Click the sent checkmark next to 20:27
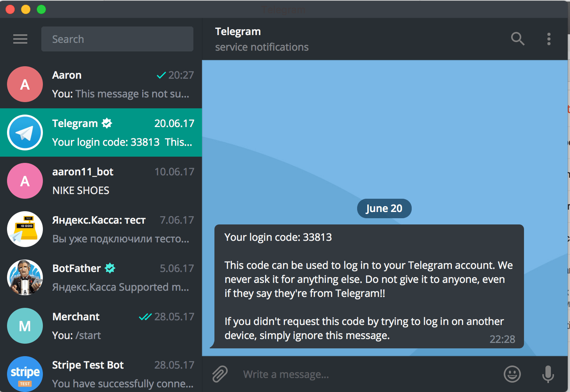Viewport: 570px width, 392px height. pos(161,75)
